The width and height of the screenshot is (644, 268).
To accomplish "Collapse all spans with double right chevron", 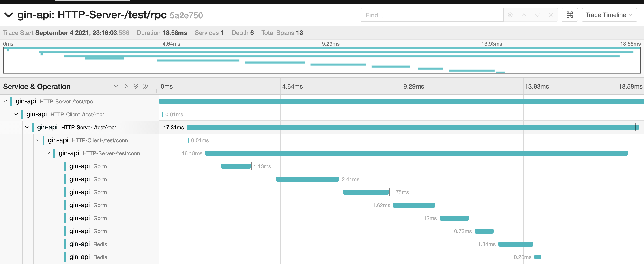I will [146, 86].
